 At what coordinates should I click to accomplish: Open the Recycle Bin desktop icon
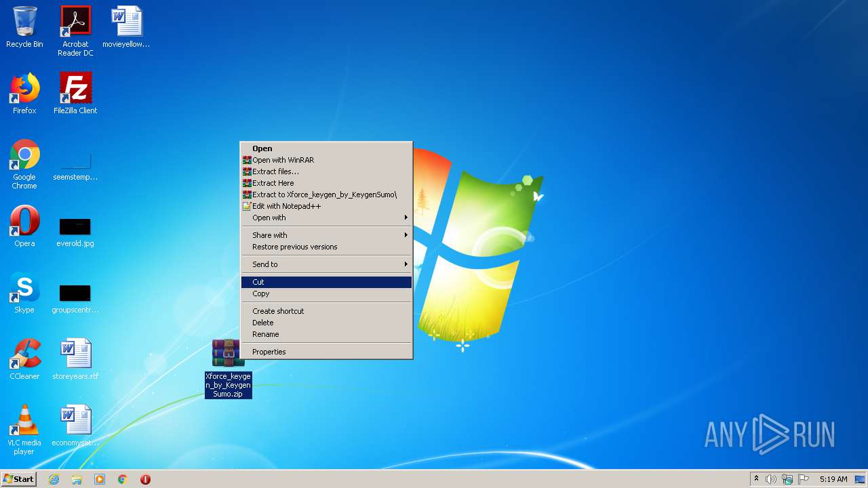[24, 27]
